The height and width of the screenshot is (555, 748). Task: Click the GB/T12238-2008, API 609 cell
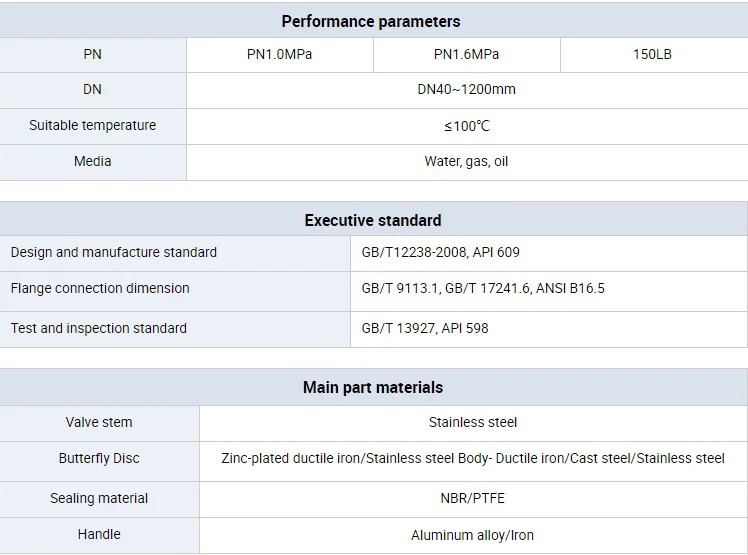coord(441,252)
